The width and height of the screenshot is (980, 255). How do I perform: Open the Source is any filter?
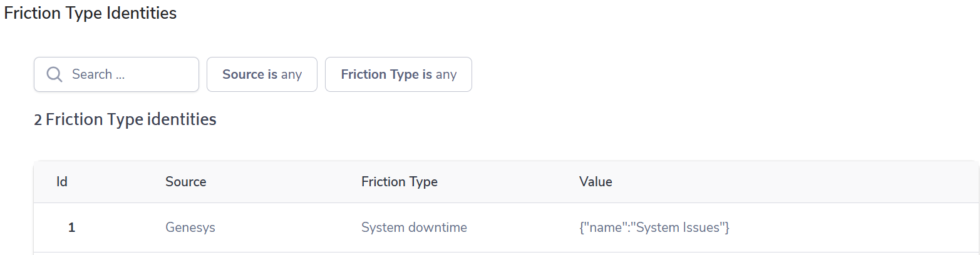coord(262,74)
